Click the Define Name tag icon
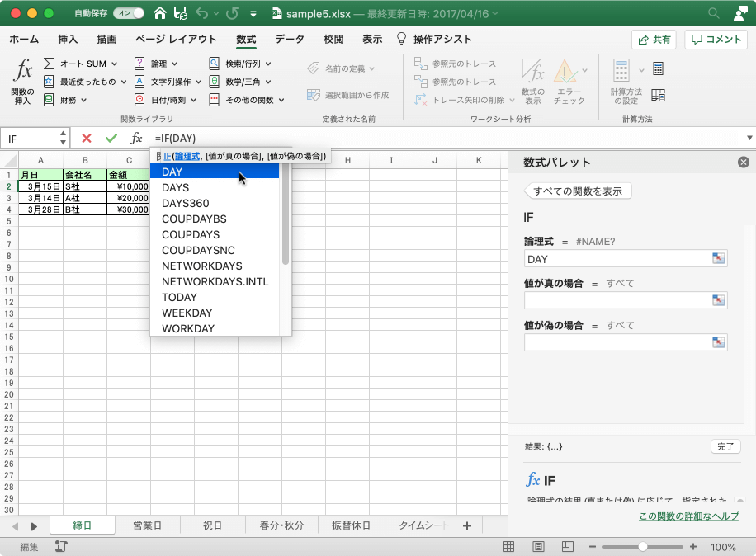This screenshot has height=556, width=756. 314,68
